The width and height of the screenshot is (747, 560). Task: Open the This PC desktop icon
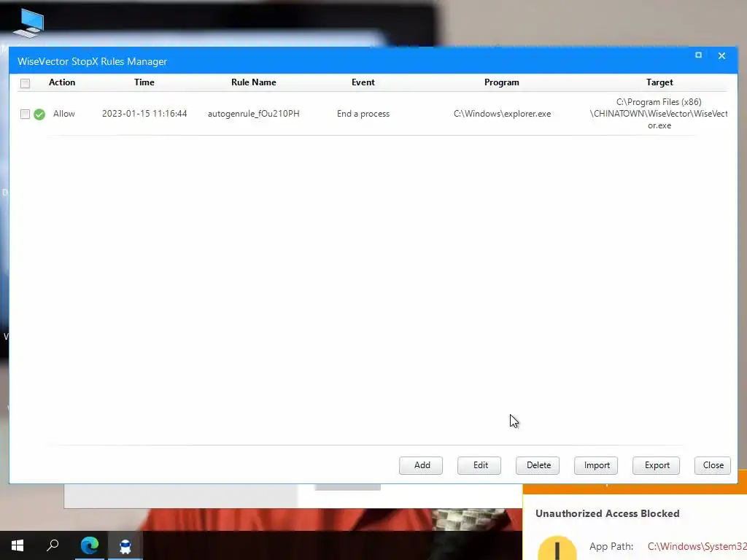pos(28,23)
